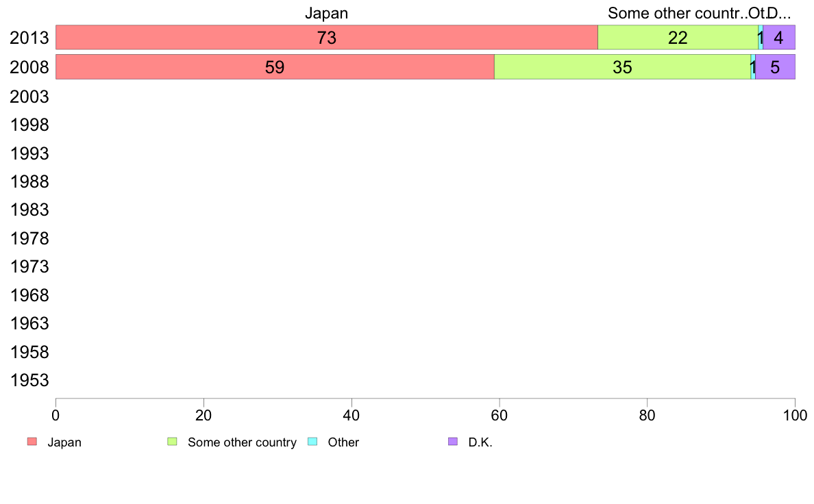The image size is (814, 504).
Task: Click the D.K. legend text
Action: (480, 442)
